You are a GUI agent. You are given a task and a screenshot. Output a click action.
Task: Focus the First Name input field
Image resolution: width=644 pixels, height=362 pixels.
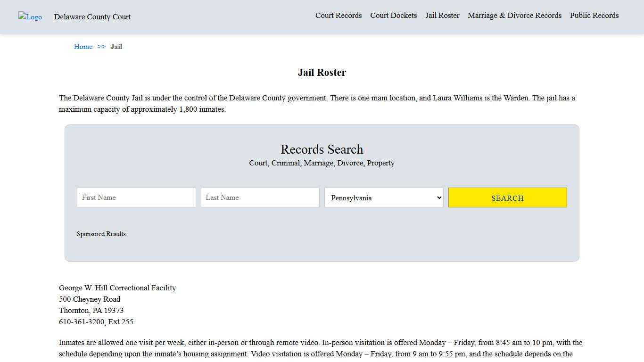136,197
